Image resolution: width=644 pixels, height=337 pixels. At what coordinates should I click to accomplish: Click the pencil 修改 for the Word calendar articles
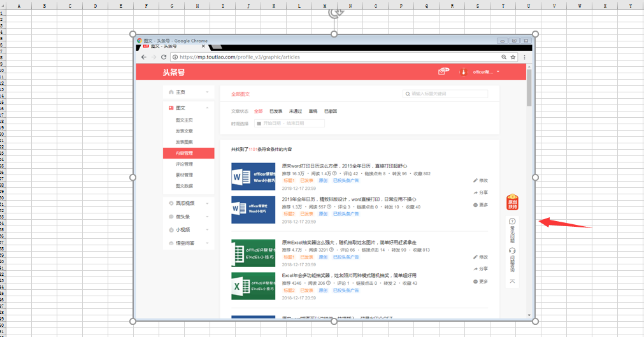[x=480, y=180]
